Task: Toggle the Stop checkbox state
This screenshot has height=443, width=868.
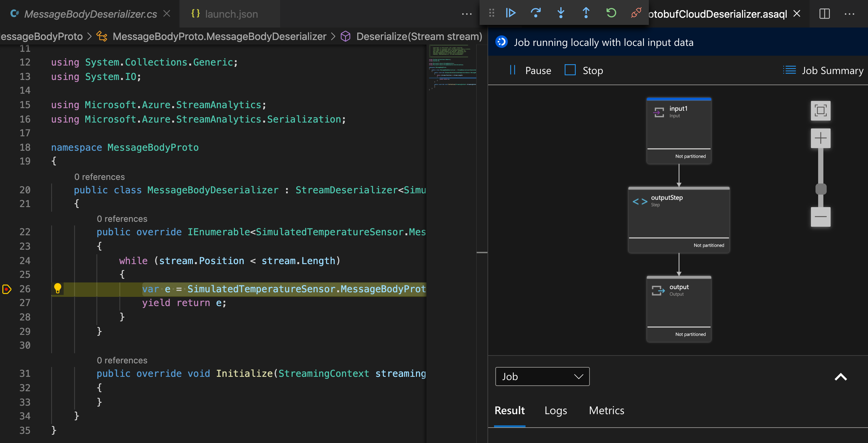Action: (570, 69)
